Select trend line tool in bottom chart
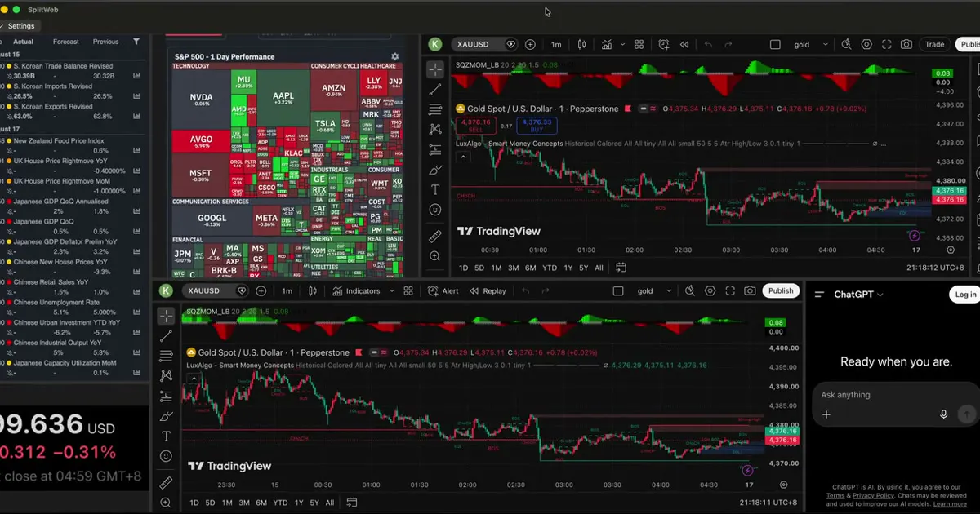980x514 pixels. coord(166,336)
